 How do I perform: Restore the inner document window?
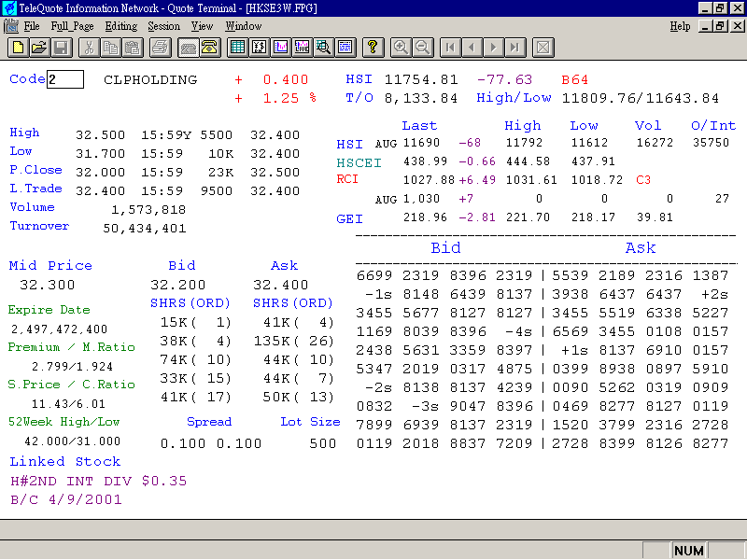(x=720, y=26)
